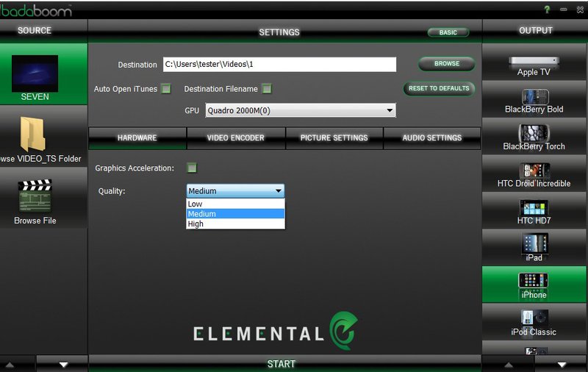
Task: Click the BROWSE destination button
Action: (x=447, y=64)
